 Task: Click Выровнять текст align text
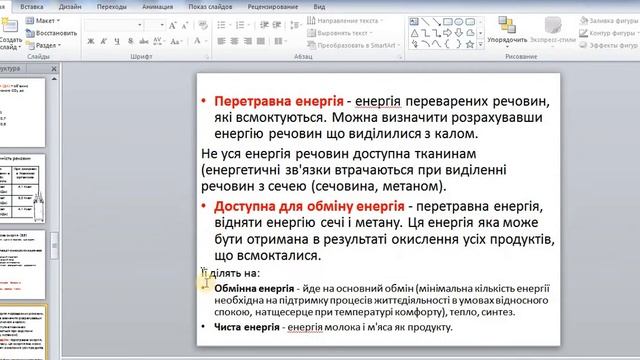340,33
